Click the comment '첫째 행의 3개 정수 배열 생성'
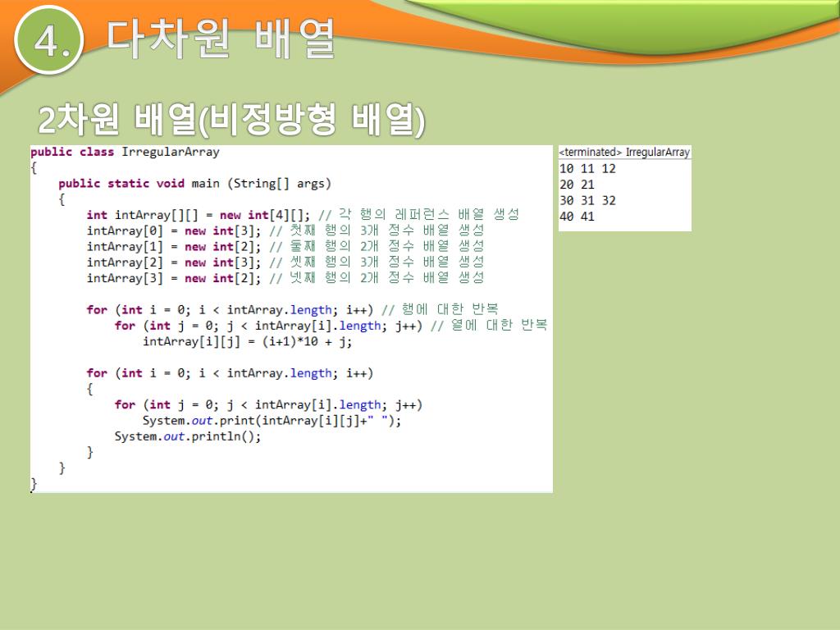840x630 pixels. click(x=387, y=231)
